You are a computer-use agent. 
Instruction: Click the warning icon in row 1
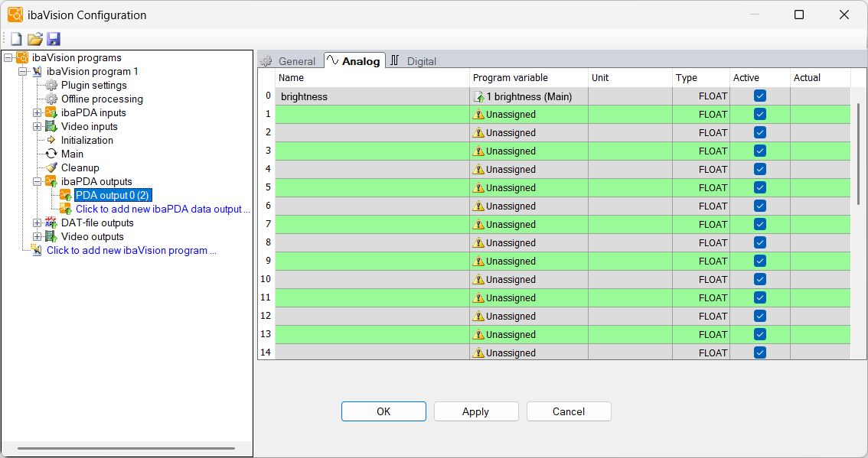point(478,115)
